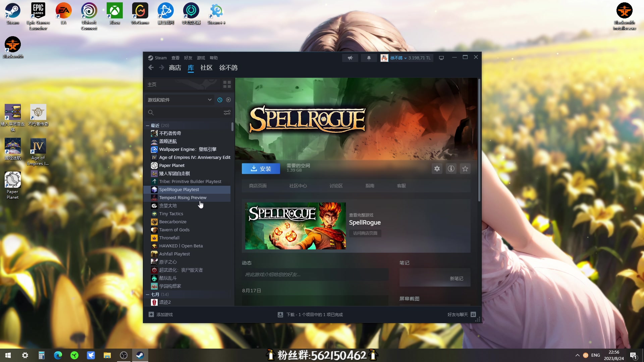This screenshot has width=644, height=362.
Task: Collapse the 最近 (20) game category
Action: (x=148, y=126)
